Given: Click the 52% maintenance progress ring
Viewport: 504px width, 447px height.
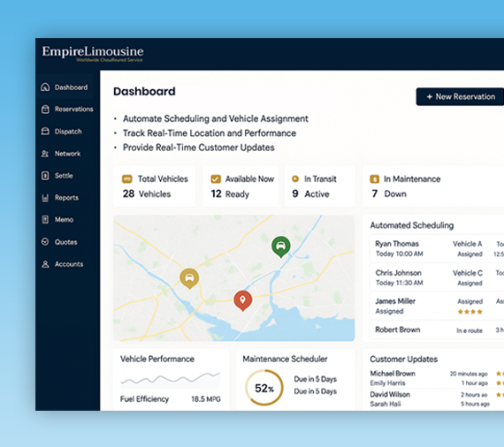Looking at the screenshot, I should pyautogui.click(x=264, y=388).
